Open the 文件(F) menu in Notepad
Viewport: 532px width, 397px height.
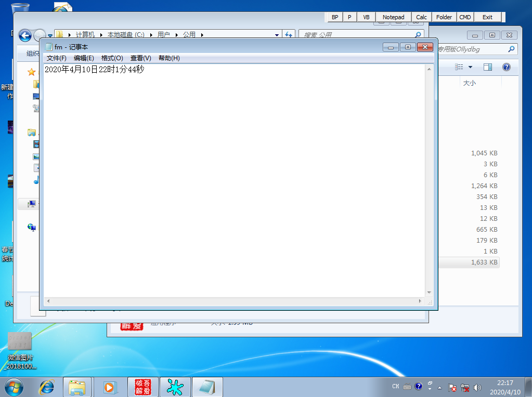tap(56, 58)
